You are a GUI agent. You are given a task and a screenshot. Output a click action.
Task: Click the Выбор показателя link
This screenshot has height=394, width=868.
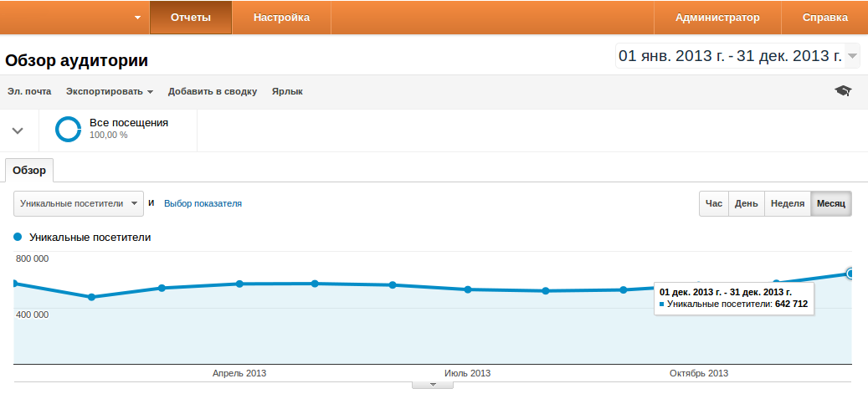click(x=203, y=203)
